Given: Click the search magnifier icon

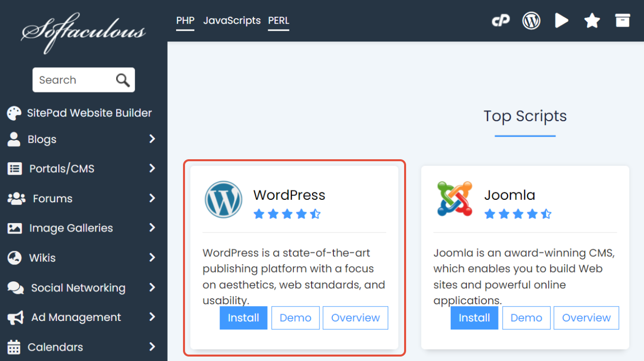Looking at the screenshot, I should pos(123,80).
